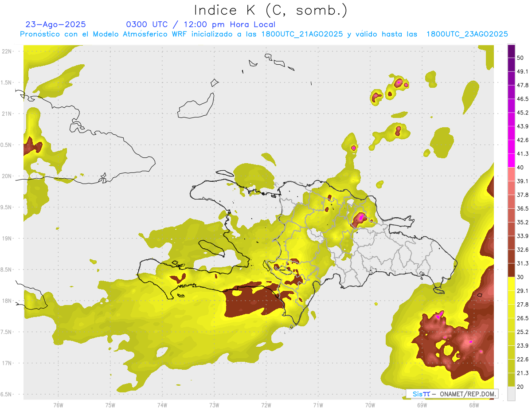Viewport: 532px width, 411px height.
Task: Click the legend value "50"
Action: [x=520, y=58]
